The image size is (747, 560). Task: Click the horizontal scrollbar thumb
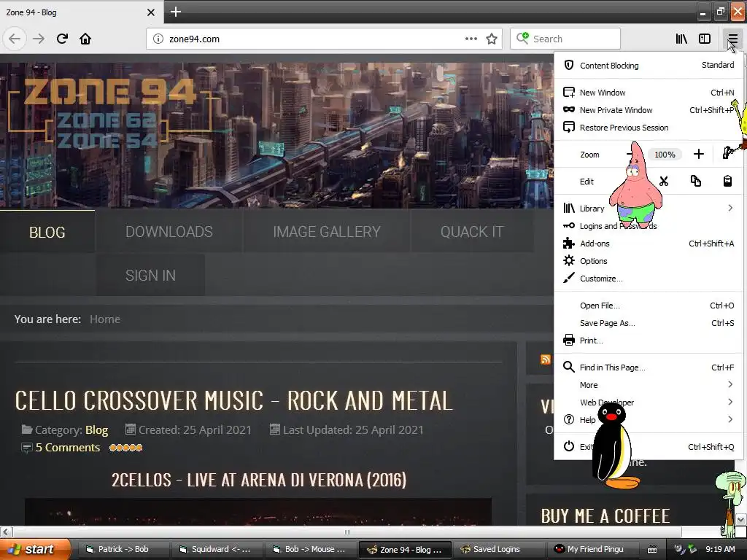point(347,532)
